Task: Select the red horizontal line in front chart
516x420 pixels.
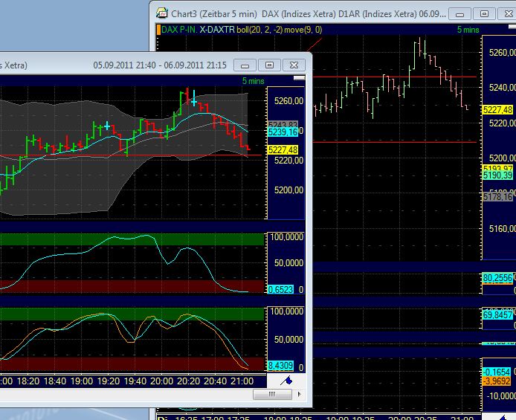Action: coord(132,155)
